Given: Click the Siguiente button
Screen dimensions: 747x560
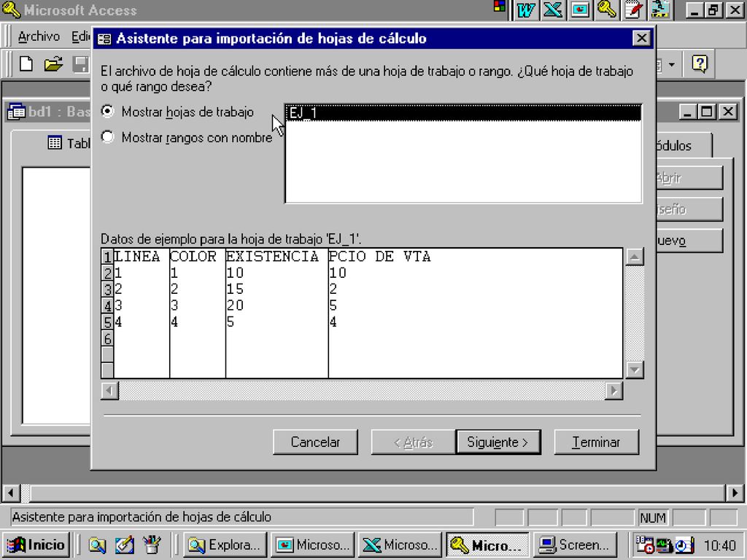Looking at the screenshot, I should click(498, 443).
